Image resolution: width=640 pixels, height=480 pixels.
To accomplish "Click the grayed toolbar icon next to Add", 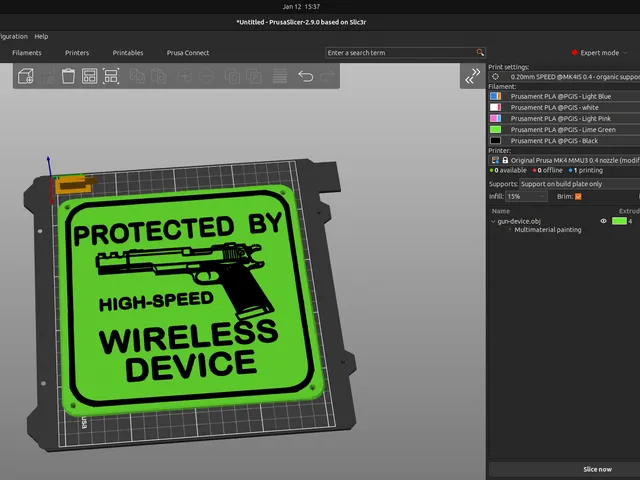I will [x=47, y=76].
